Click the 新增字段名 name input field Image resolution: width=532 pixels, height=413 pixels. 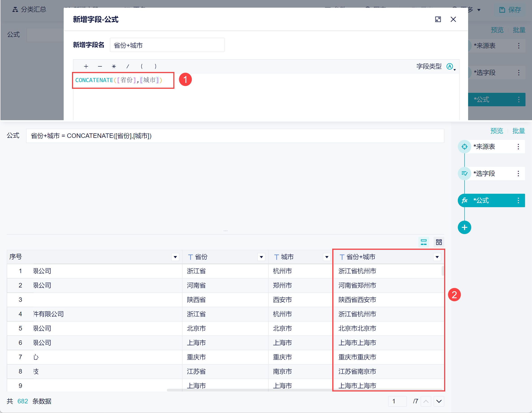(x=167, y=45)
